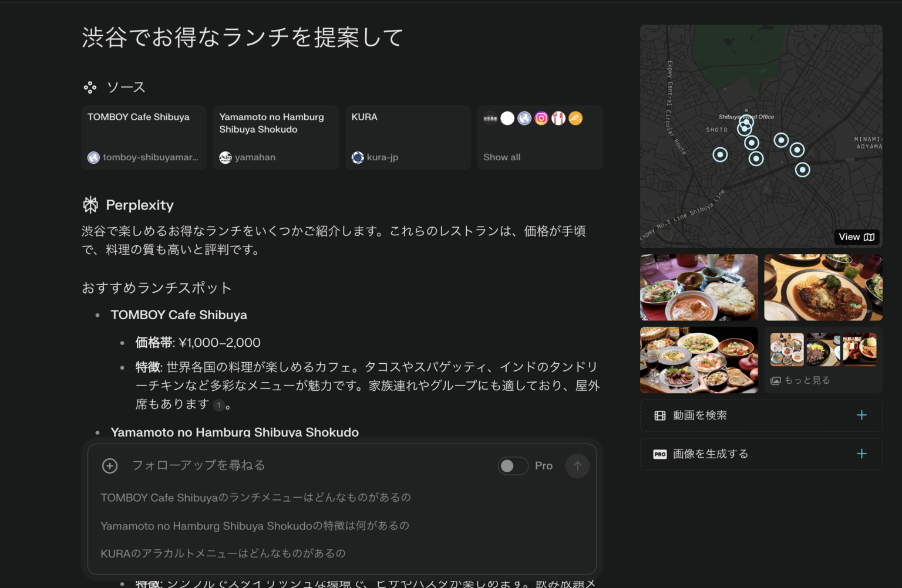Click the upward arrow submit icon
Viewport: 902px width, 588px height.
pos(577,465)
